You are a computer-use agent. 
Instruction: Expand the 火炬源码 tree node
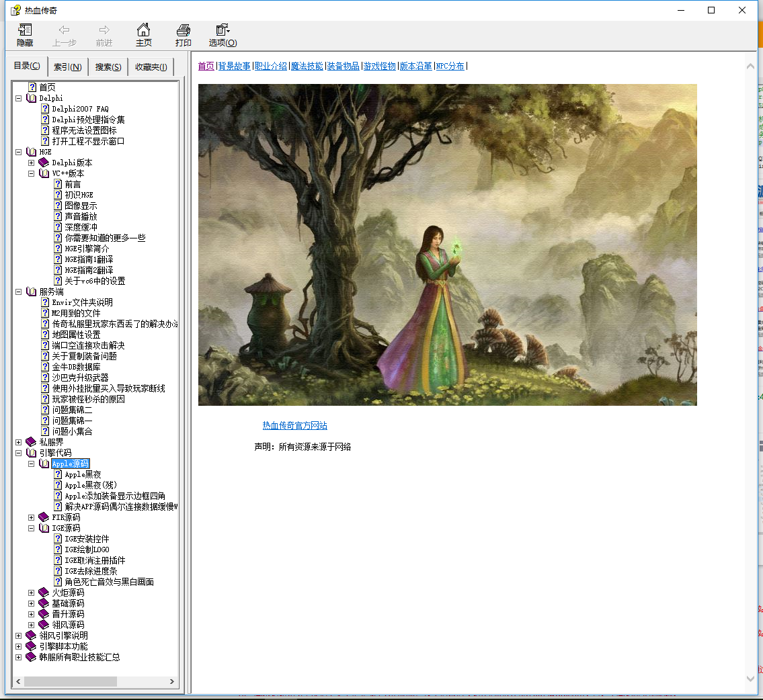tap(31, 593)
